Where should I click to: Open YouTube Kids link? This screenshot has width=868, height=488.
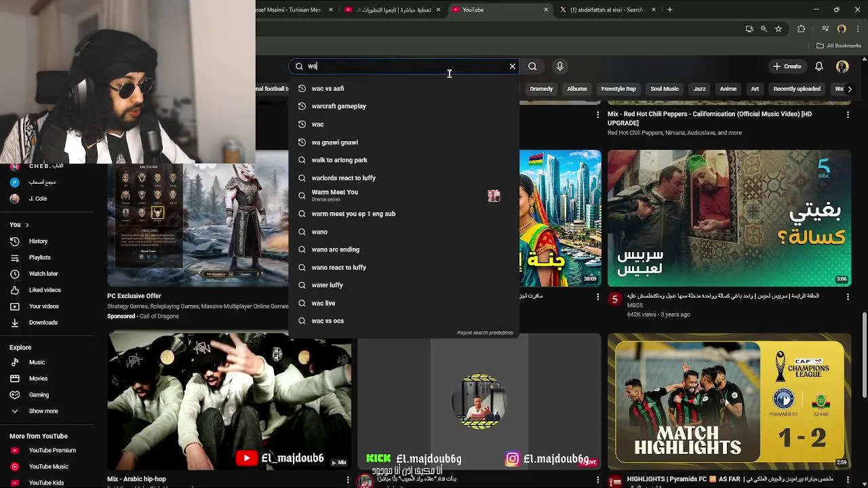coord(46,483)
